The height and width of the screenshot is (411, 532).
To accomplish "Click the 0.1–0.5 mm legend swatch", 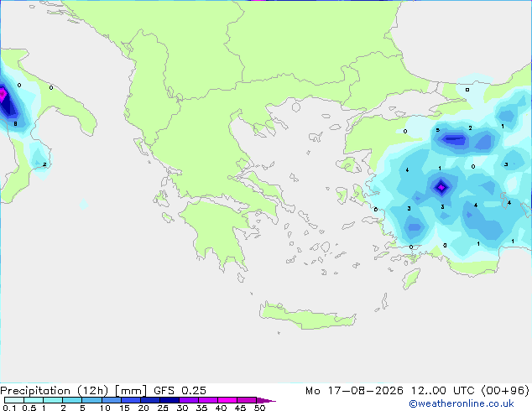I will 14,400.
